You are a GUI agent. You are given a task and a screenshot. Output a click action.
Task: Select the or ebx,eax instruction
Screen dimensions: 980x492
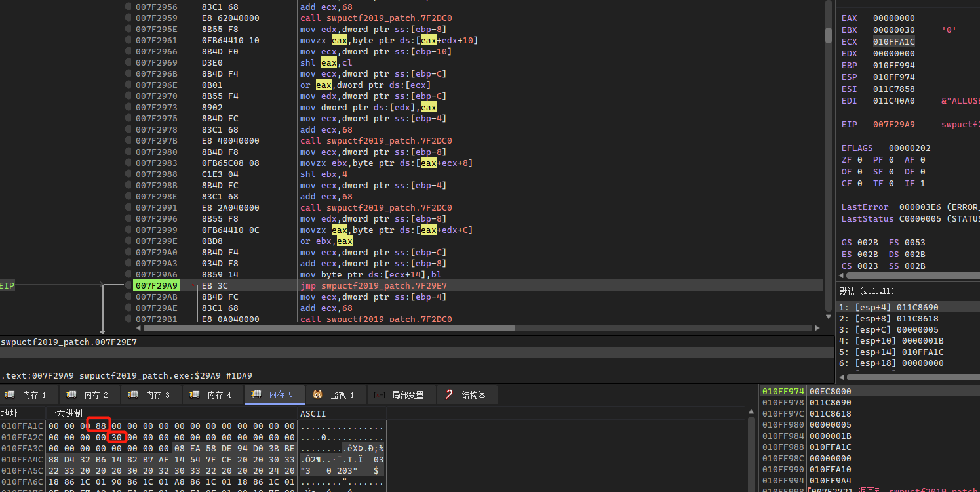click(326, 241)
